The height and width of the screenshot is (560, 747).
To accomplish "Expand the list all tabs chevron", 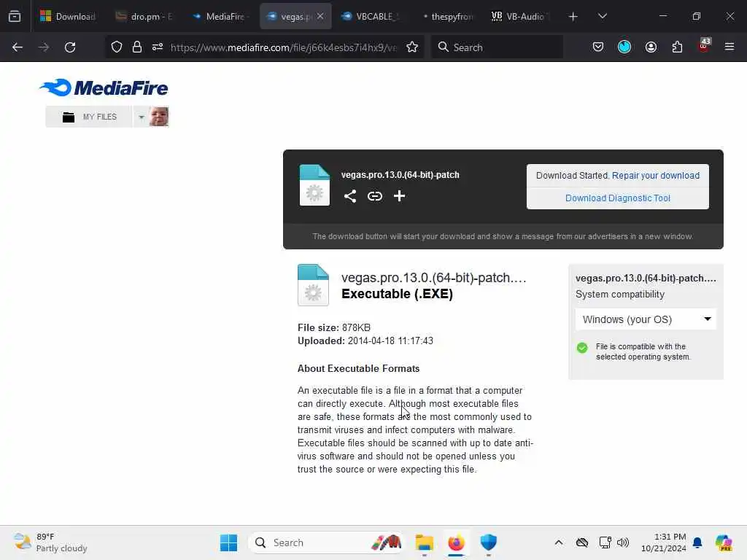I will (602, 16).
